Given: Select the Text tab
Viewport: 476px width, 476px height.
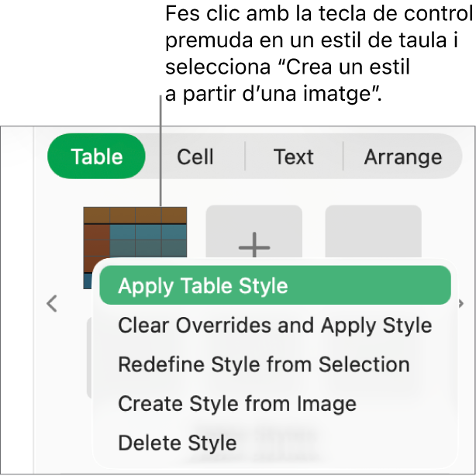Looking at the screenshot, I should coord(293,157).
